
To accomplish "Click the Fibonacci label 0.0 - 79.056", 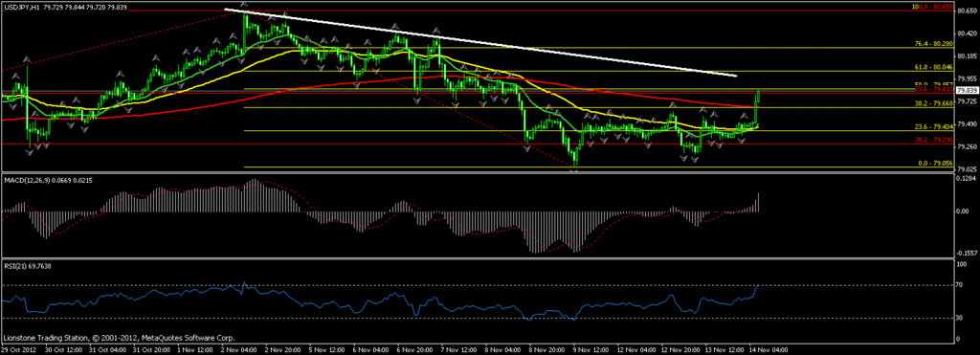I will tap(937, 163).
